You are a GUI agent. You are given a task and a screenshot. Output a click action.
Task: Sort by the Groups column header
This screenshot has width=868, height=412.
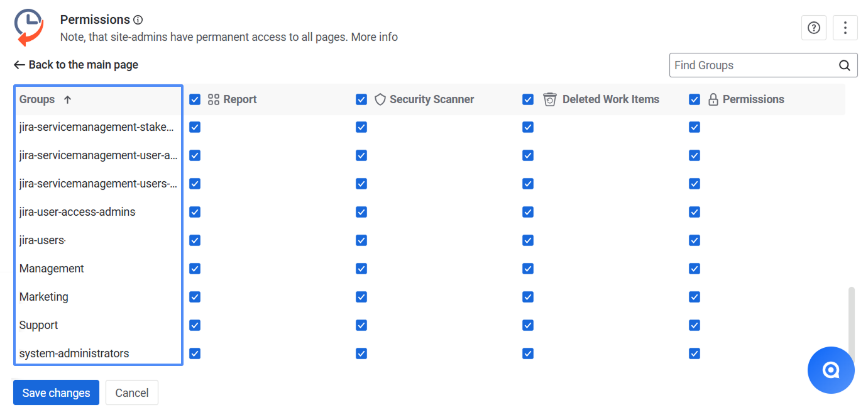pyautogui.click(x=37, y=99)
